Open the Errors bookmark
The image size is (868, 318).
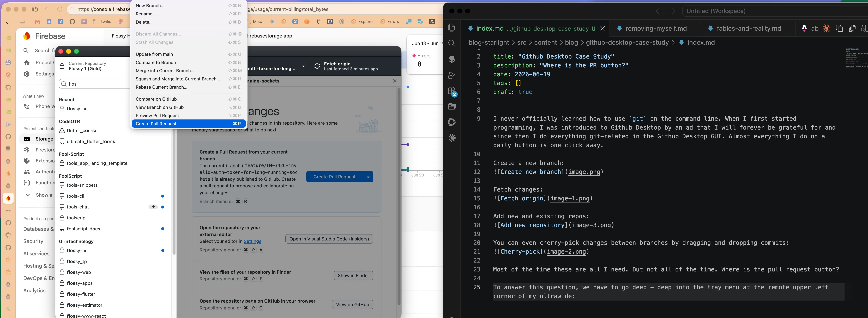389,22
